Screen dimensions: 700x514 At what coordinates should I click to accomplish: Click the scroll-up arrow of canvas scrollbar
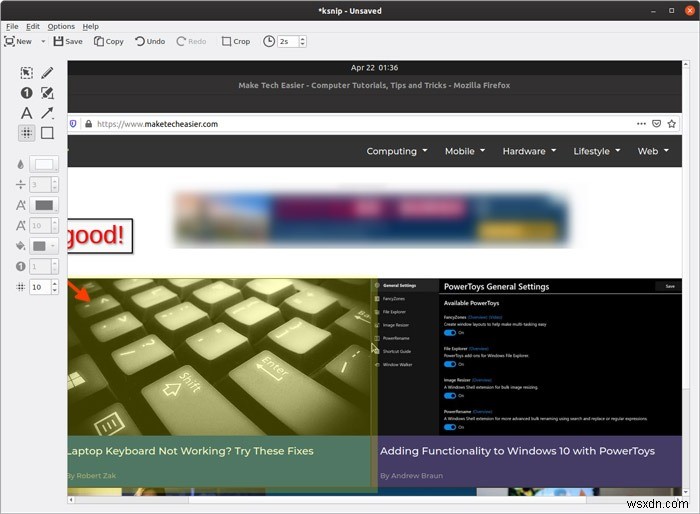tap(686, 64)
